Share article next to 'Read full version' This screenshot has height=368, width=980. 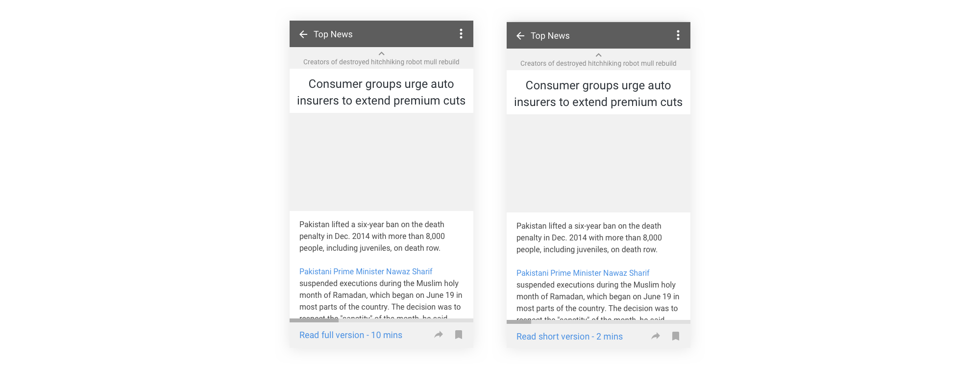tap(439, 335)
